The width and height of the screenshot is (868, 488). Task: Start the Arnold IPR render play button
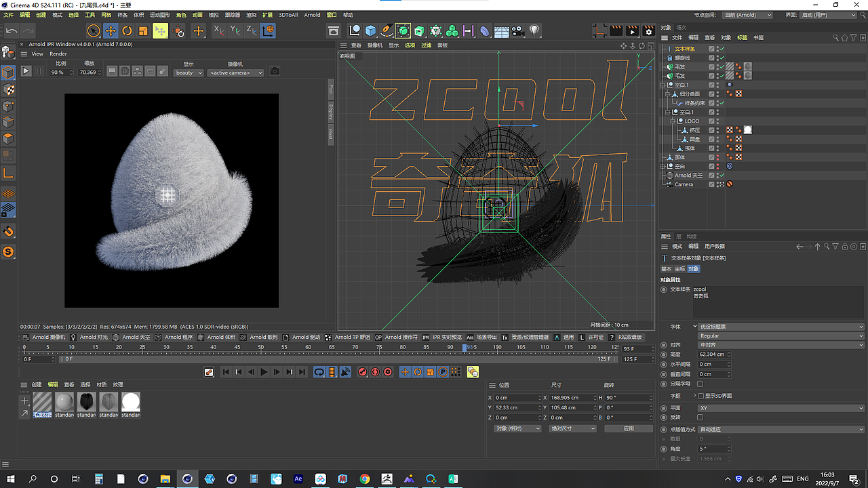point(26,71)
